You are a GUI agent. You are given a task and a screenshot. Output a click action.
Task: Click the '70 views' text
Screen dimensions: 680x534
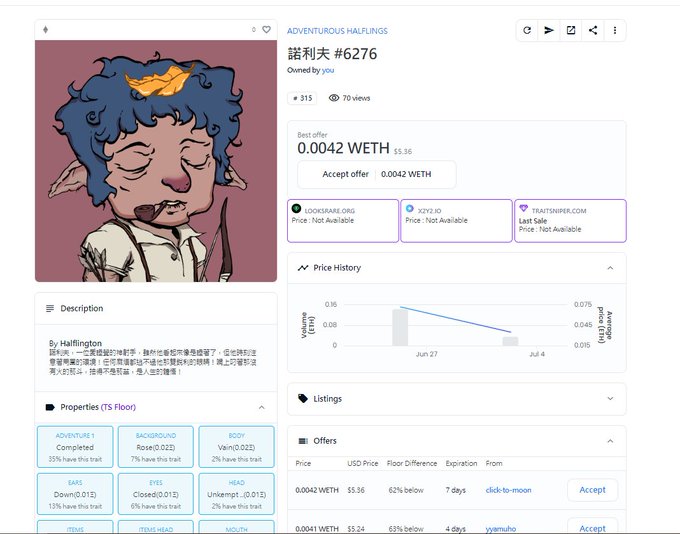click(x=356, y=98)
